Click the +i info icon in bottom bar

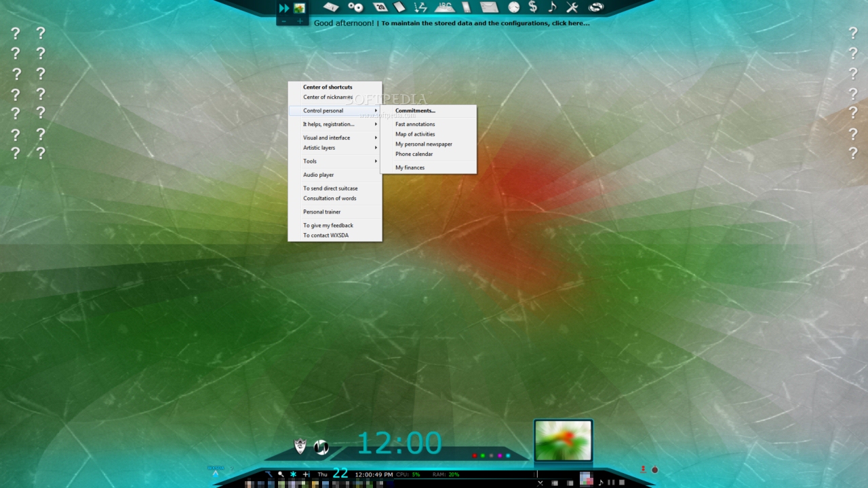306,474
